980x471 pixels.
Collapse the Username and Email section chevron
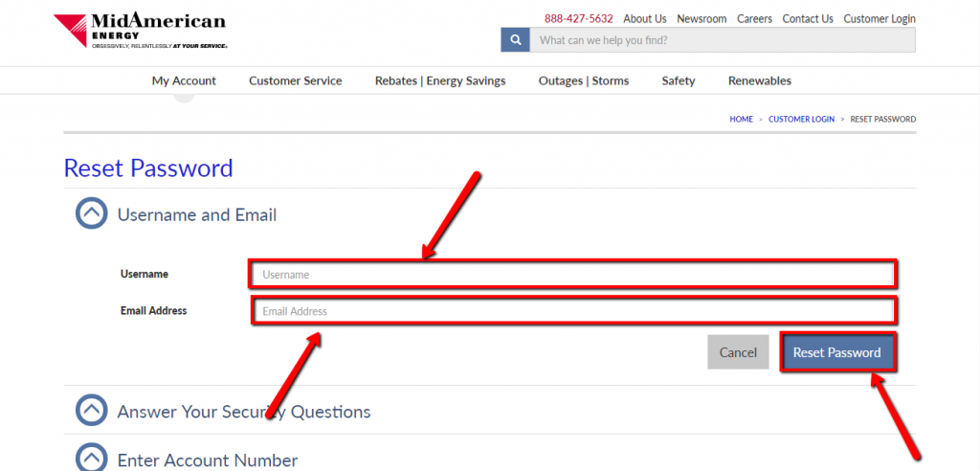92,213
